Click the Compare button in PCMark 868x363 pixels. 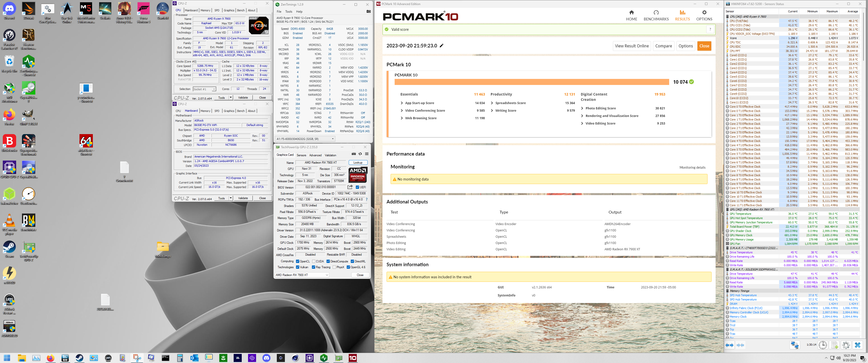click(663, 46)
